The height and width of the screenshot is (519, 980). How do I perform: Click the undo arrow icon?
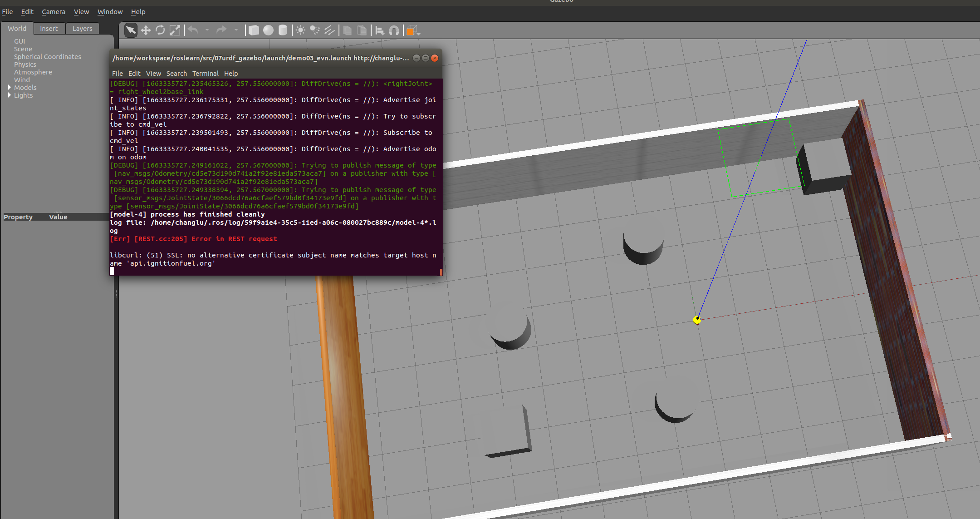(x=193, y=30)
